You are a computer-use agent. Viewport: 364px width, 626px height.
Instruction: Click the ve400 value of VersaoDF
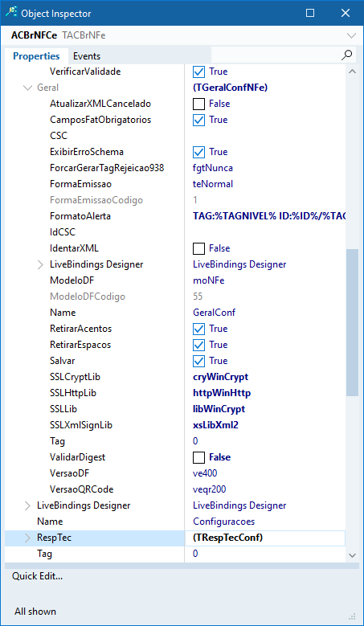205,473
